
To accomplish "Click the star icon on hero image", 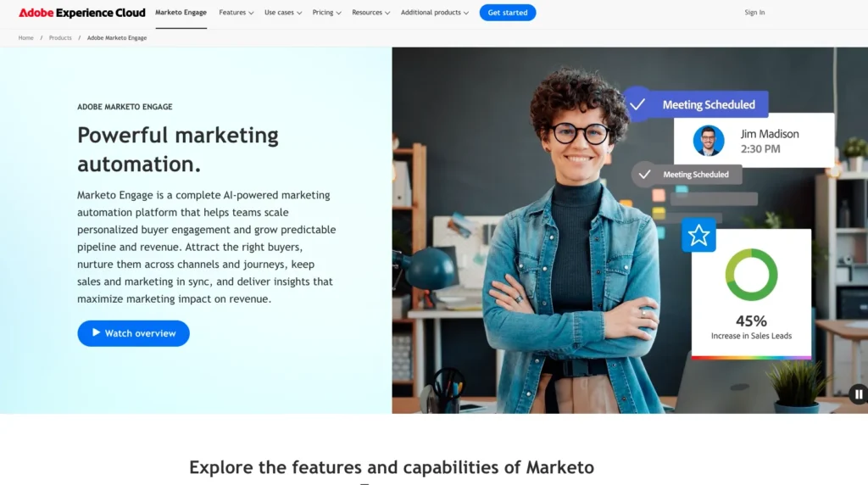I will pyautogui.click(x=698, y=236).
